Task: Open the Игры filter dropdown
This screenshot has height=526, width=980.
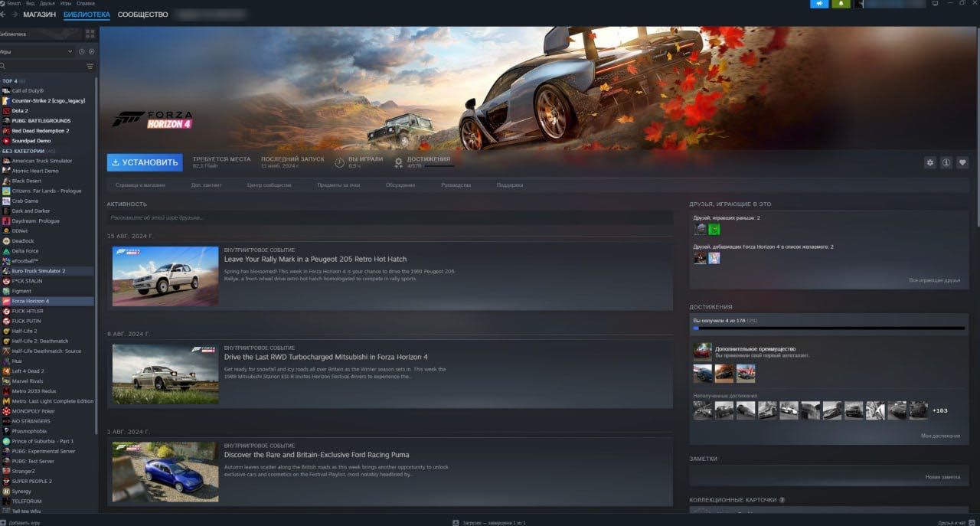Action: (x=38, y=51)
